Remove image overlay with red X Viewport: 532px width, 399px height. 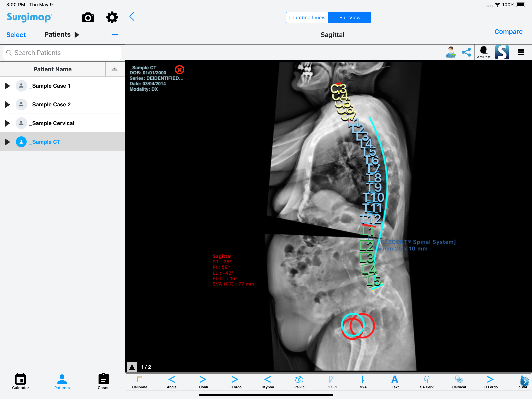pos(179,70)
